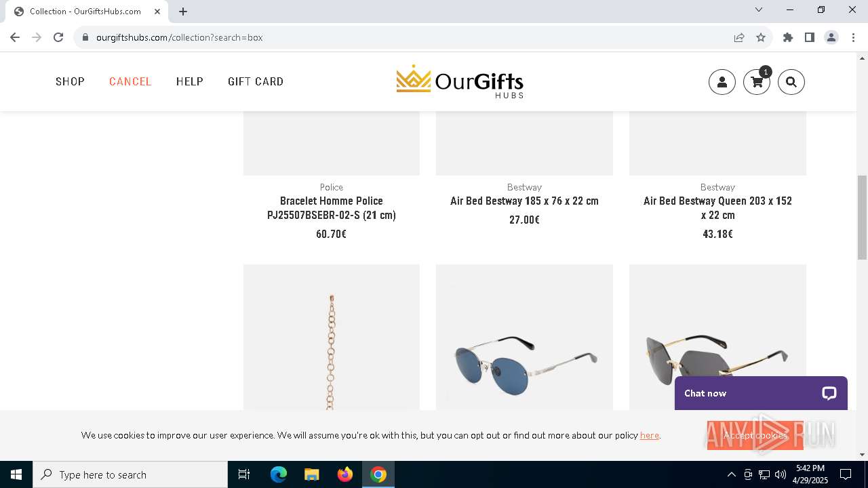Viewport: 868px width, 488px height.
Task: Follow the cookie policy 'here' link
Action: [649, 435]
